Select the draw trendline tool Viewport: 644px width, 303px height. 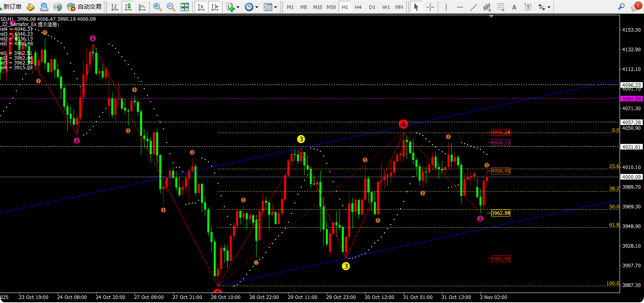click(x=473, y=7)
